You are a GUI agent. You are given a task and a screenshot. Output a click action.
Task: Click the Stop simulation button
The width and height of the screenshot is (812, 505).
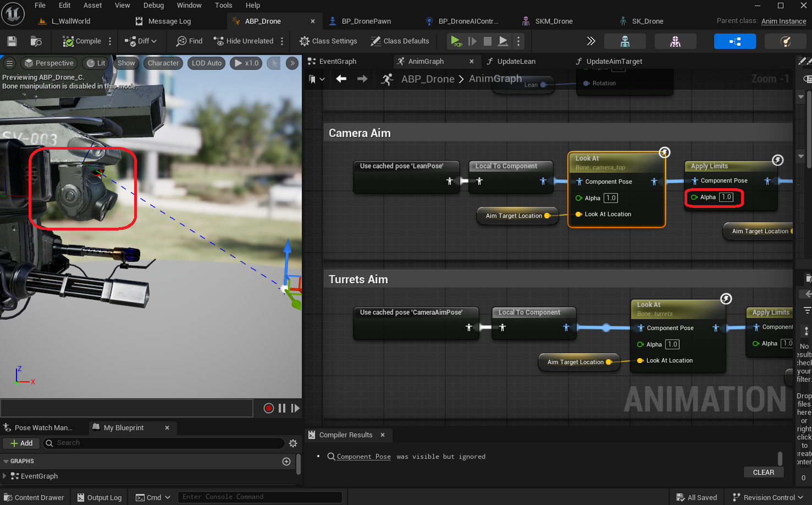(488, 41)
